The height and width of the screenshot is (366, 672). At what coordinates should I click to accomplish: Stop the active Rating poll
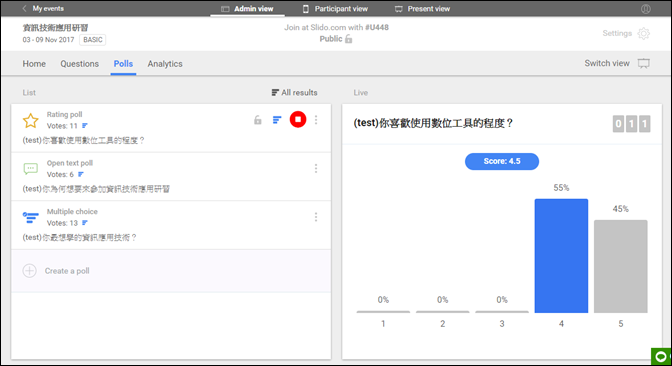click(298, 119)
